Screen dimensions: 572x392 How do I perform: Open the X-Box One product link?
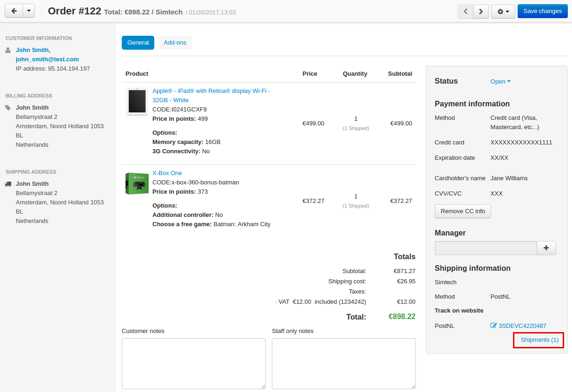point(167,173)
